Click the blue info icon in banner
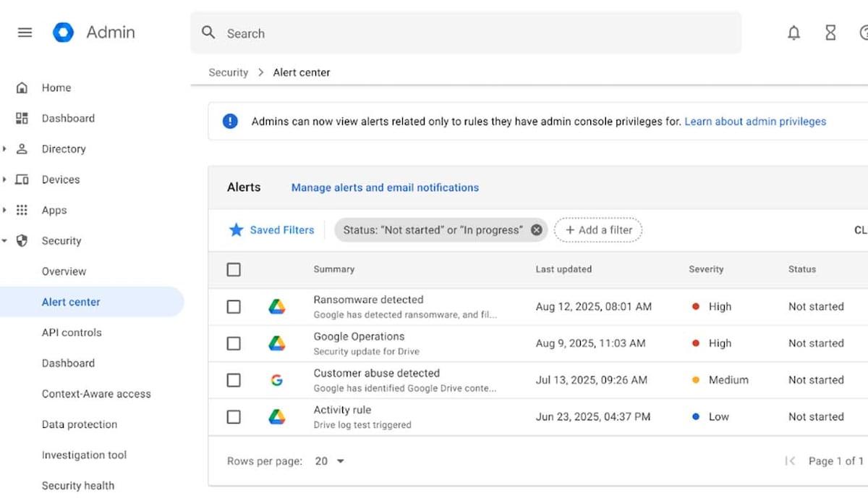Screen dimensions: 868x501 coord(230,122)
